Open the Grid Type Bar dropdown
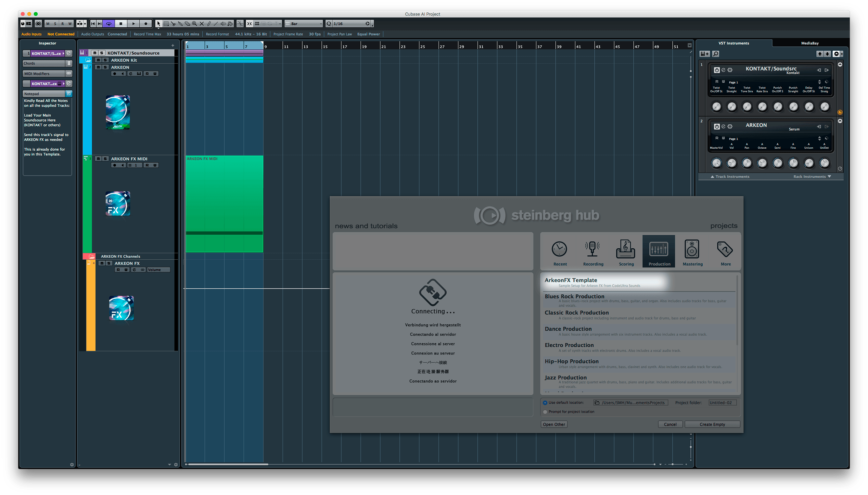868x495 pixels. [x=303, y=23]
